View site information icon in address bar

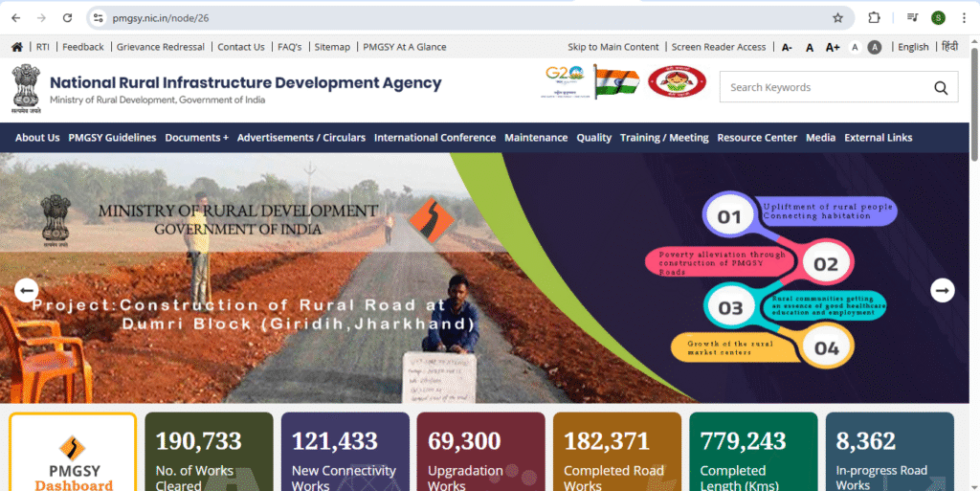click(99, 18)
